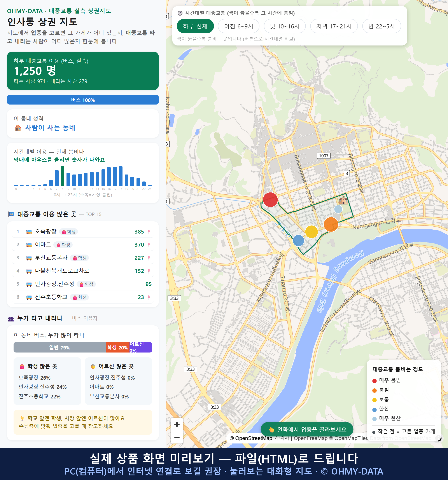
Task: Click 인사광장.진주성 24% in 학생 많은 곳
Action: point(42,387)
